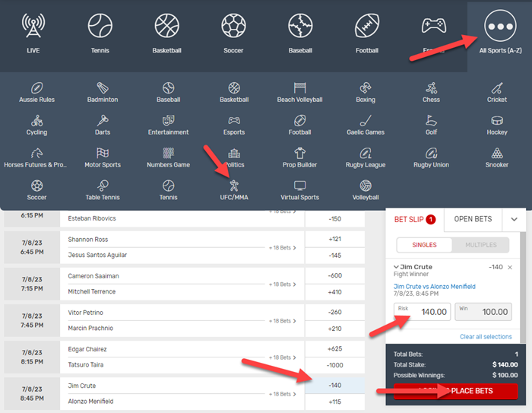The image size is (532, 413).
Task: Select Jim Crute -140 odds
Action: 334,385
